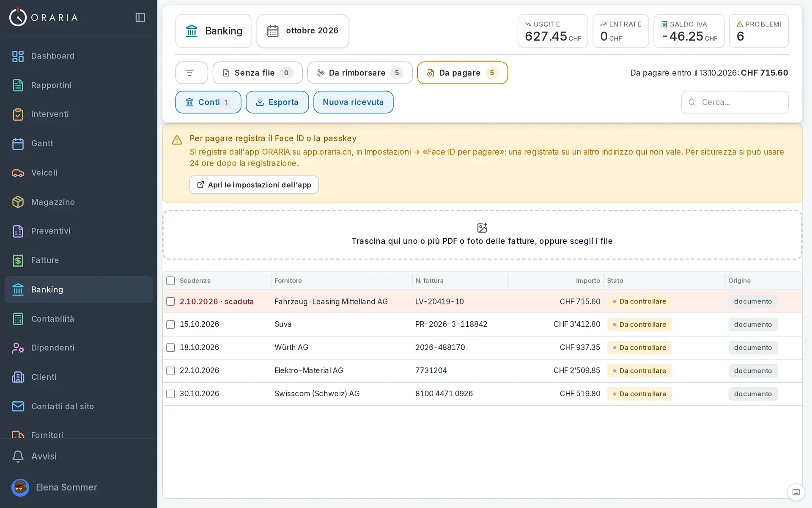The image size is (812, 508).
Task: Click the Nuova ricevuta button
Action: click(353, 102)
